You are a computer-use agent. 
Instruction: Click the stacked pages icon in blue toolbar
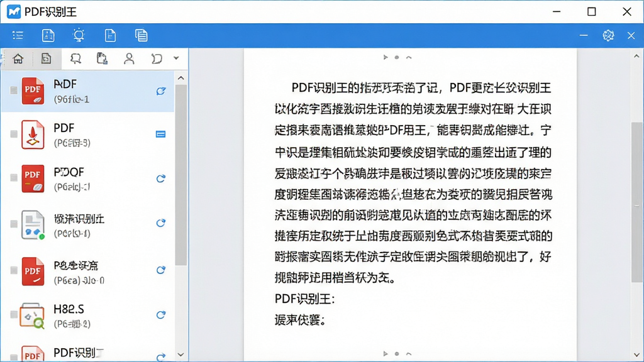[142, 35]
